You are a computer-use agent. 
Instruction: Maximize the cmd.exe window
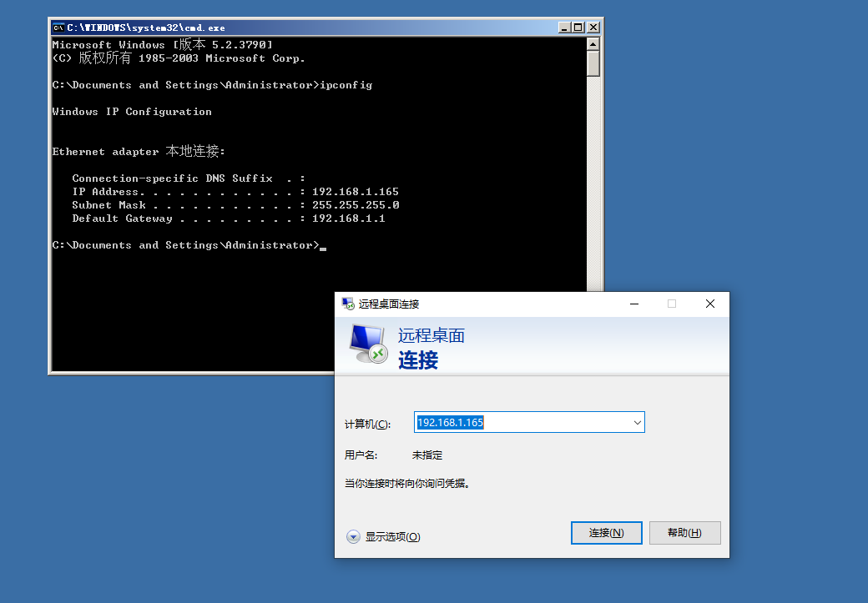point(578,28)
